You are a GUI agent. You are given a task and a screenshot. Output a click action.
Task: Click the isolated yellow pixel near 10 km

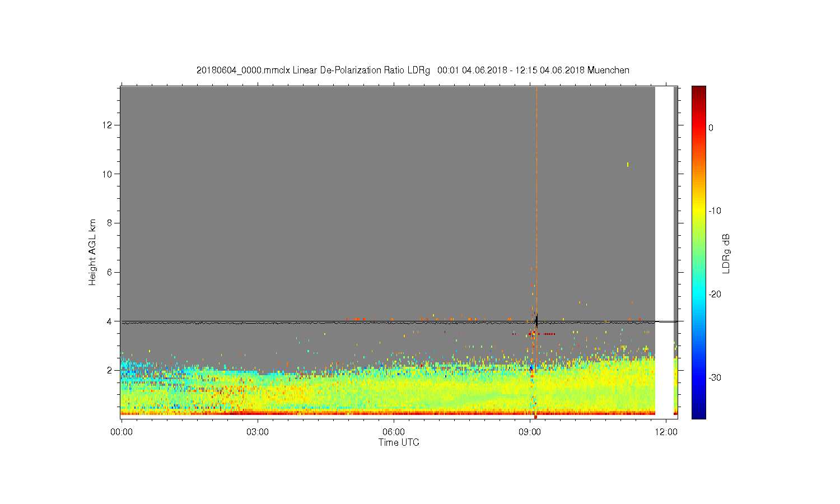coord(628,165)
